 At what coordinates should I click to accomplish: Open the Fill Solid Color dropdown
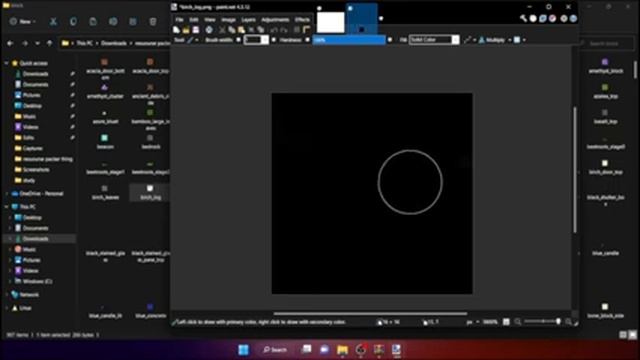coord(434,40)
